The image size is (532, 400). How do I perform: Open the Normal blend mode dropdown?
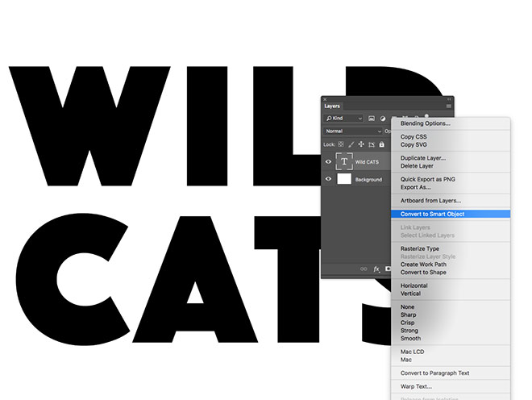353,131
